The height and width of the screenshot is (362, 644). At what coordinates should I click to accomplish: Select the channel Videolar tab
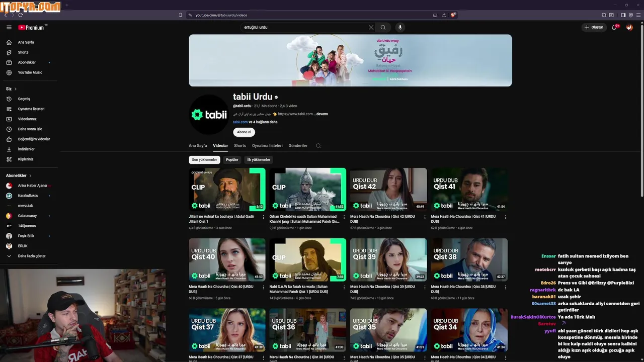220,146
